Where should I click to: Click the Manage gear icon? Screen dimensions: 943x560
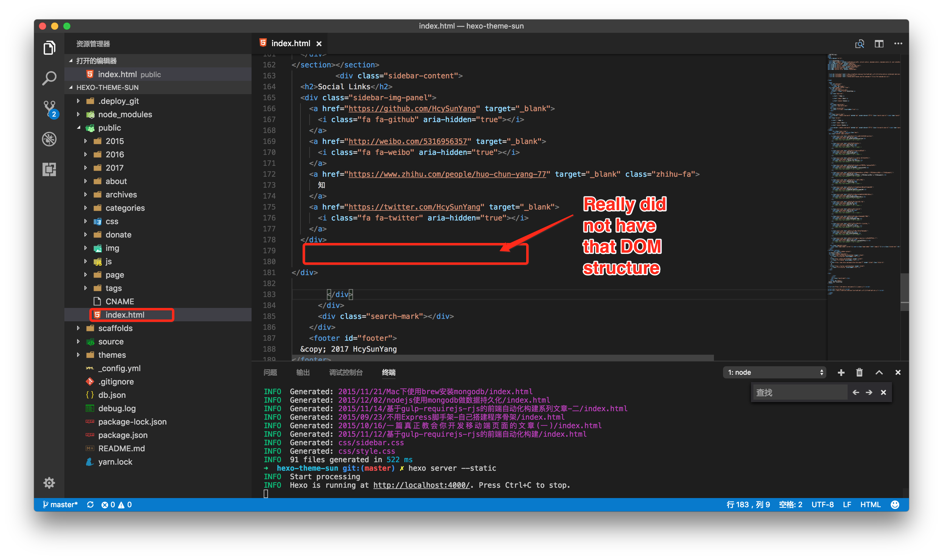pos(49,483)
